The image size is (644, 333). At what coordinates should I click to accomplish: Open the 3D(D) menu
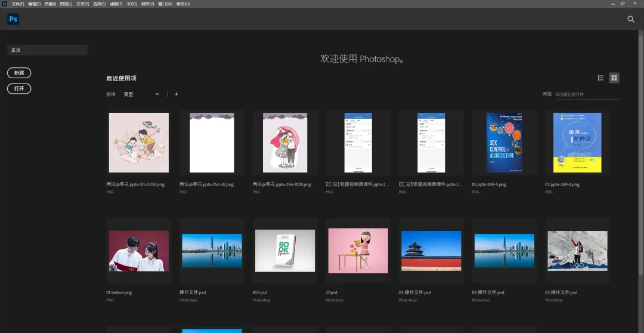132,4
